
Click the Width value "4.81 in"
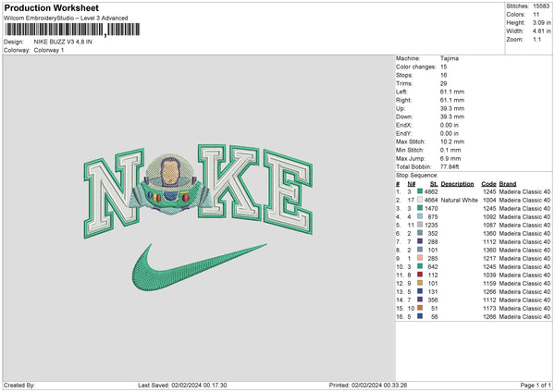(541, 31)
